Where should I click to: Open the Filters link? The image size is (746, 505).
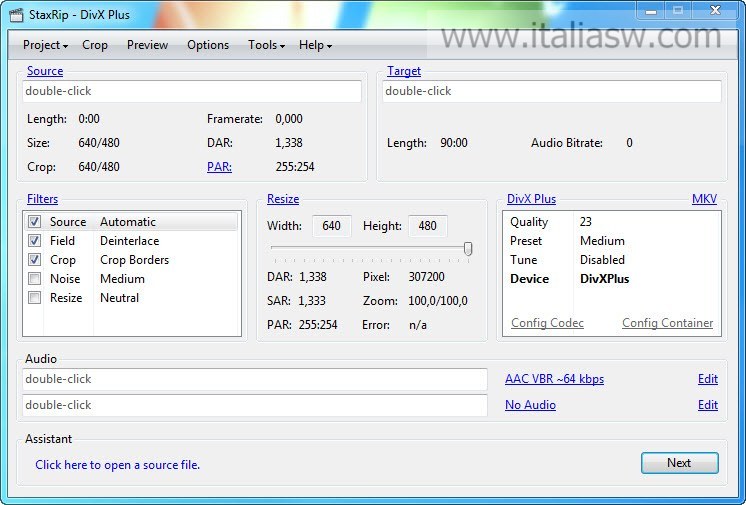pos(42,199)
